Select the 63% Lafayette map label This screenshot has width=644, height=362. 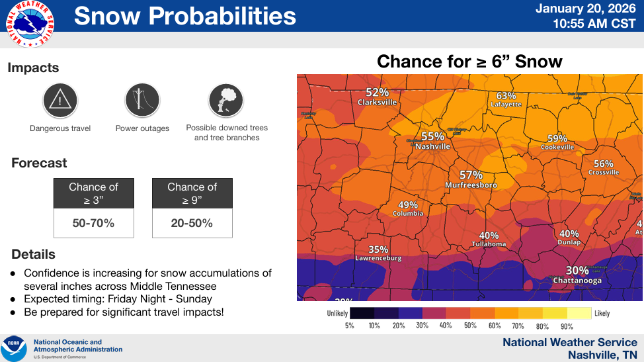(x=506, y=99)
